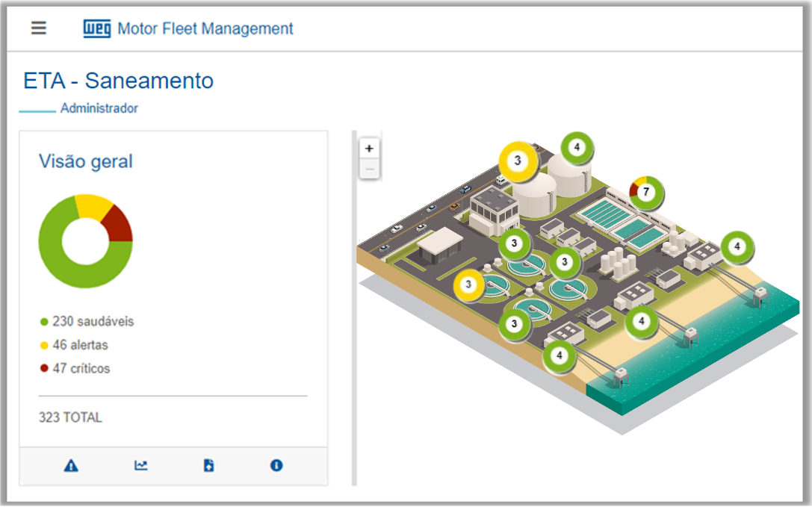This screenshot has height=507, width=812.
Task: Click yellow marker 3 on the storage tank
Action: [x=518, y=161]
